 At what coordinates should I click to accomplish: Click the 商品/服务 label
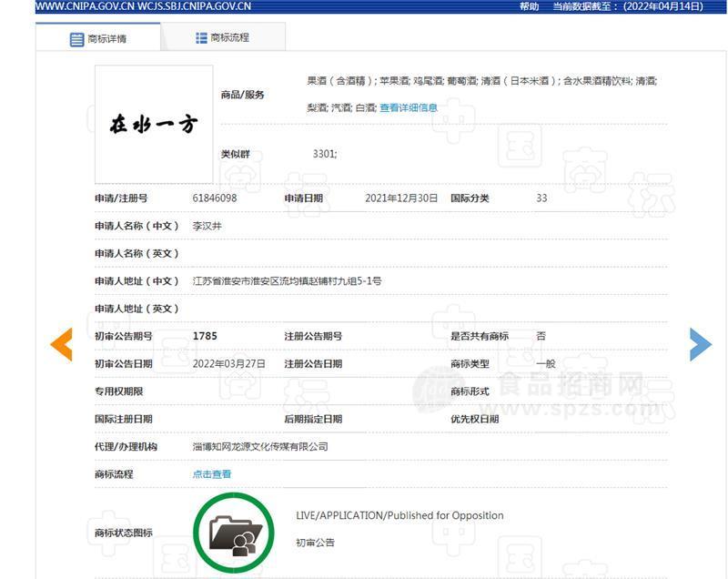coord(242,95)
